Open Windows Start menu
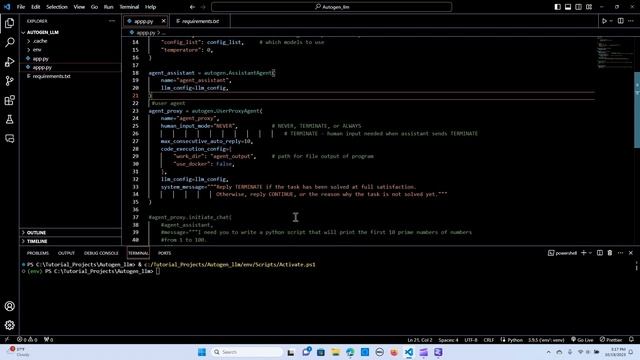 click(202, 352)
